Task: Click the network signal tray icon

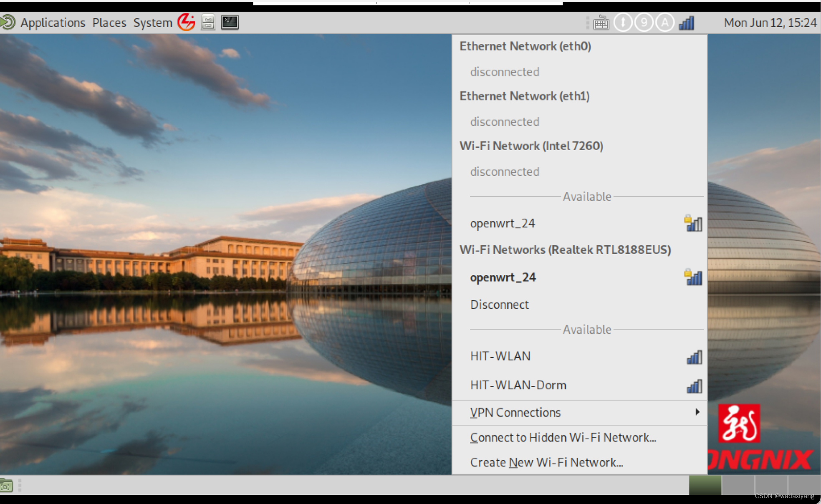Action: point(687,23)
